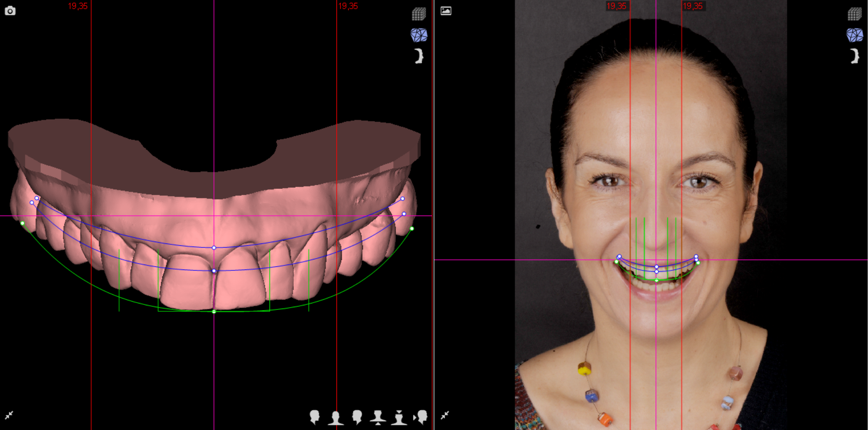Toggle the volume cube icon in 3D view
868x430 pixels.
pyautogui.click(x=418, y=14)
